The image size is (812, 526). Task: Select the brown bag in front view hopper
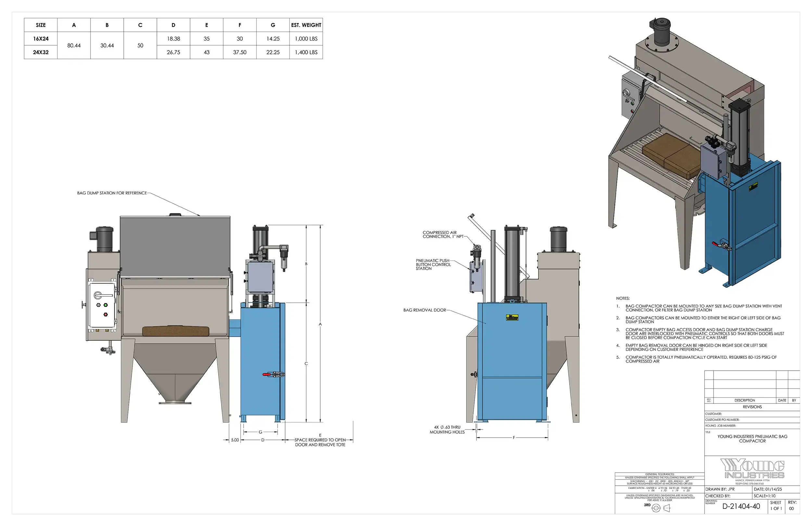(x=176, y=331)
